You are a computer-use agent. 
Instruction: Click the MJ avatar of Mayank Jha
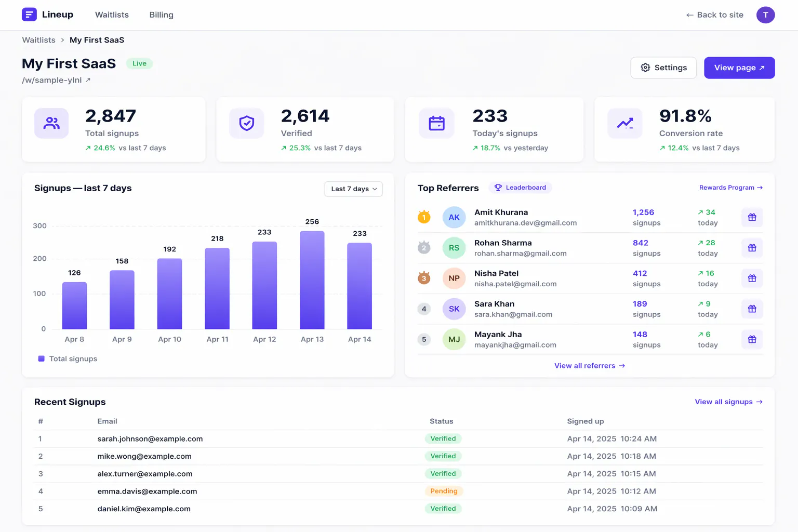(454, 339)
